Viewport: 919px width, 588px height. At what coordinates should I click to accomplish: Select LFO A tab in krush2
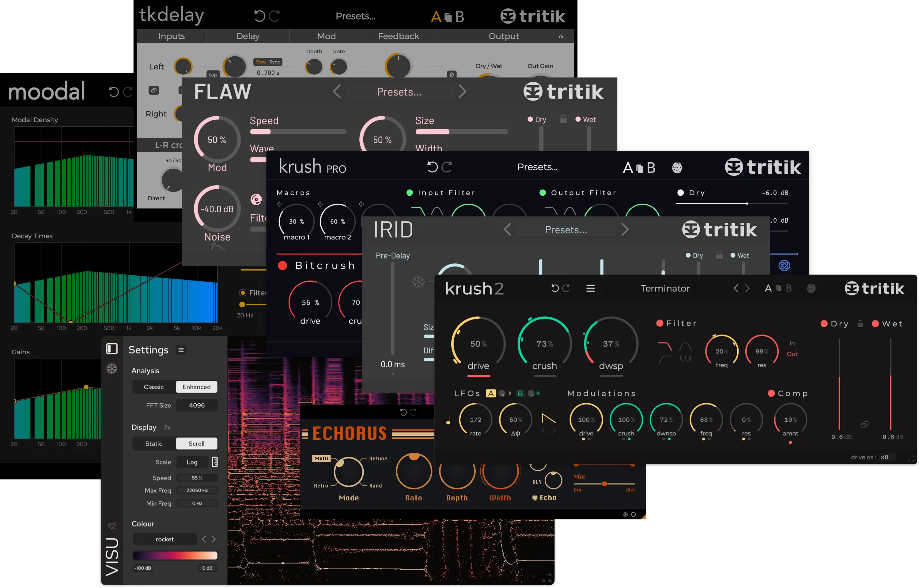491,393
